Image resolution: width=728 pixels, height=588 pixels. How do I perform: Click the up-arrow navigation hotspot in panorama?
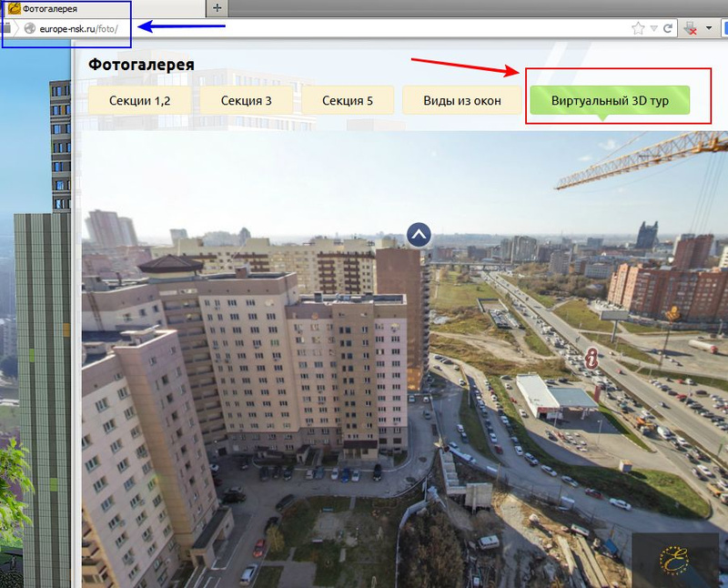[419, 235]
